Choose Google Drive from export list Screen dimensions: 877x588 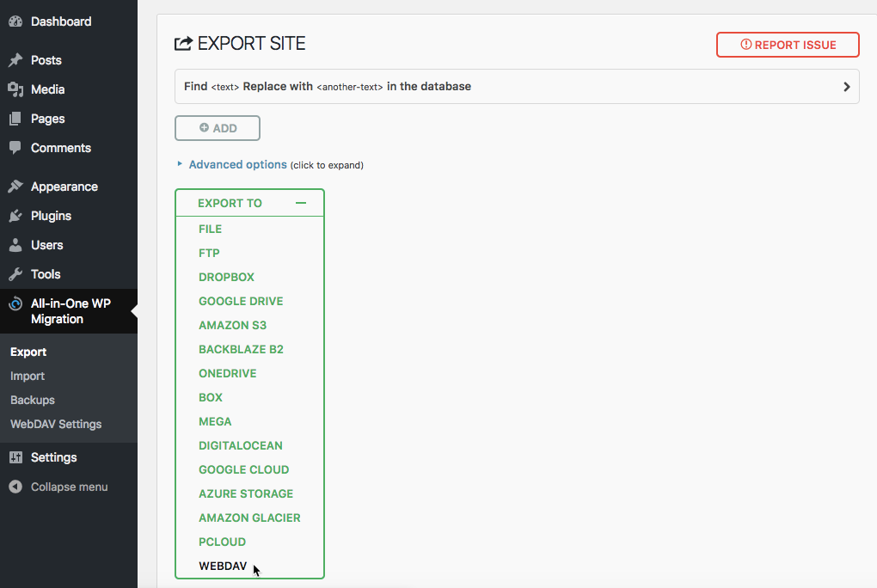pos(241,301)
